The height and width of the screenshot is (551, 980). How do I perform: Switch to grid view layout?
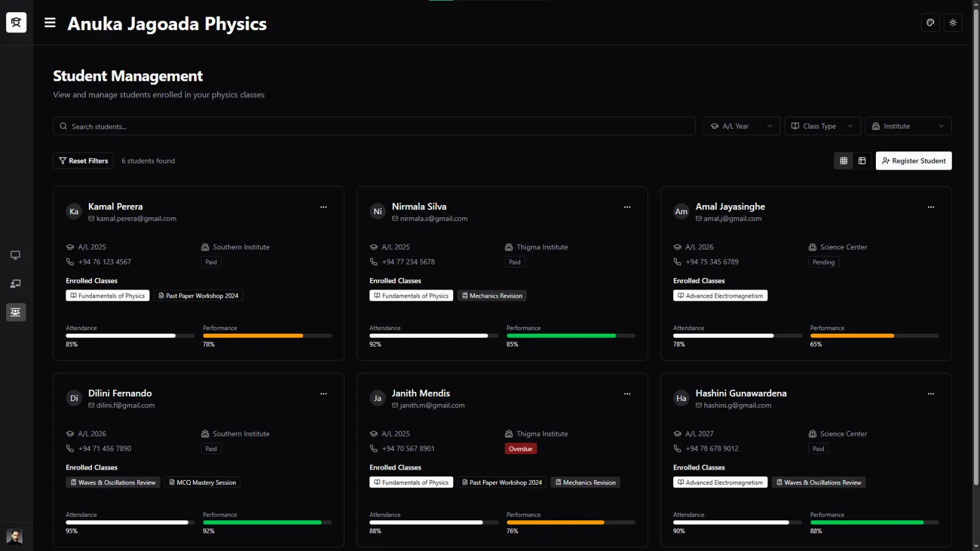pos(843,160)
